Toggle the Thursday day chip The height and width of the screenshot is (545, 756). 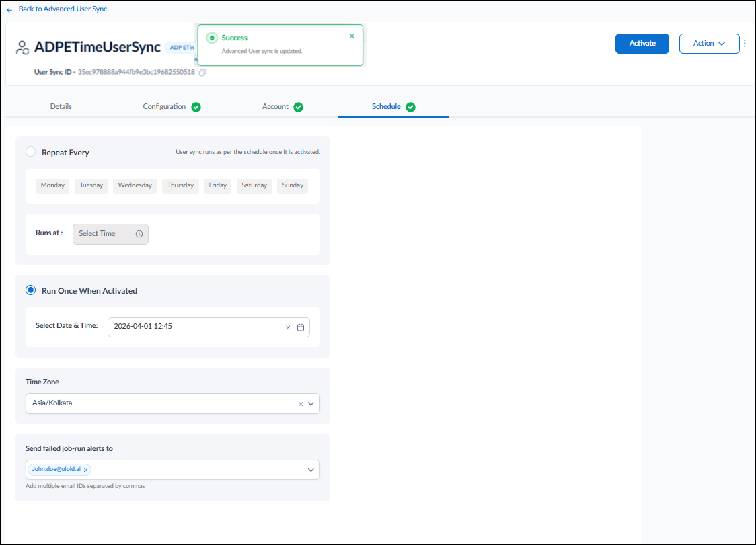tap(180, 185)
